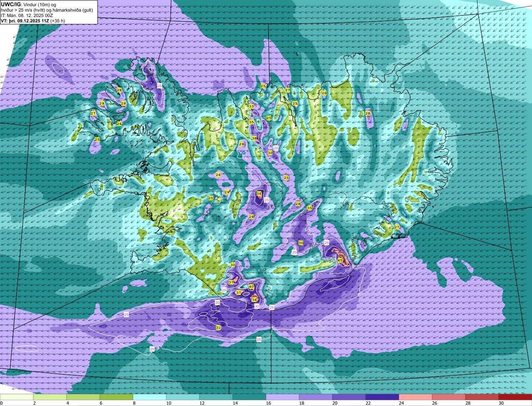Select the 10–12 m/s legend color
The height and width of the screenshot is (406, 532).
[183, 397]
